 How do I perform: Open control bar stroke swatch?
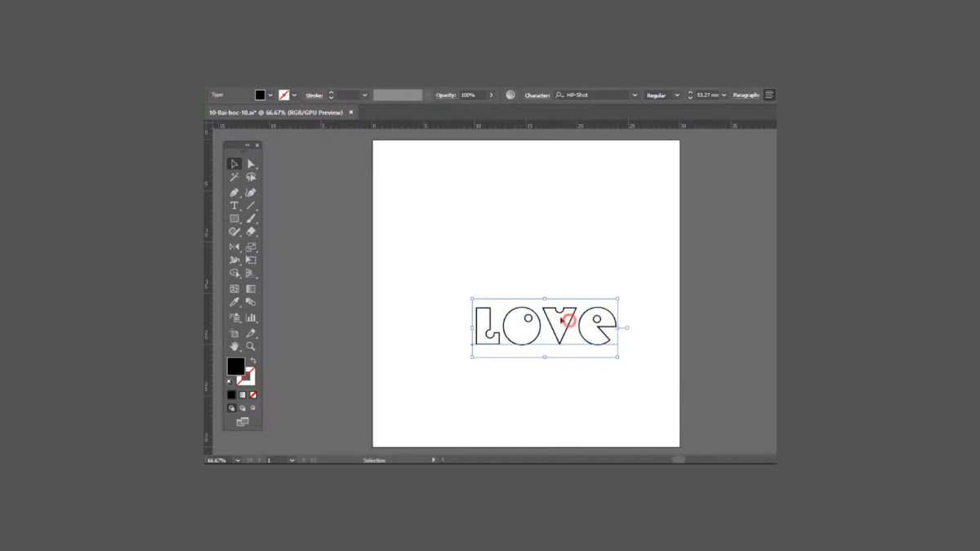[x=283, y=95]
